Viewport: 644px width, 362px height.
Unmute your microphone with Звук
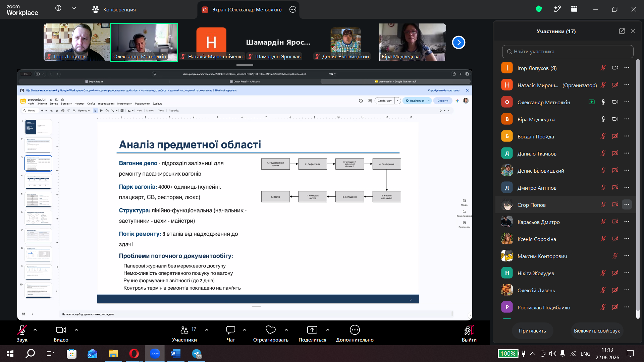(x=22, y=333)
